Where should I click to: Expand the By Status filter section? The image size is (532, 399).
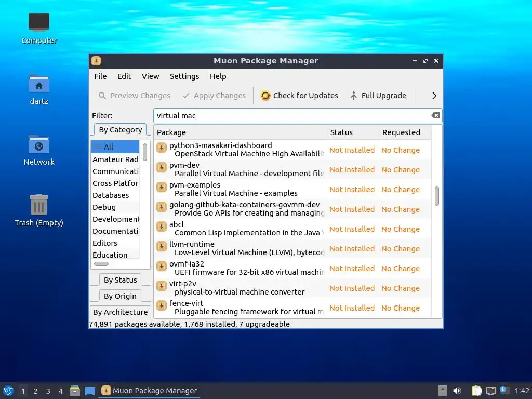click(121, 280)
